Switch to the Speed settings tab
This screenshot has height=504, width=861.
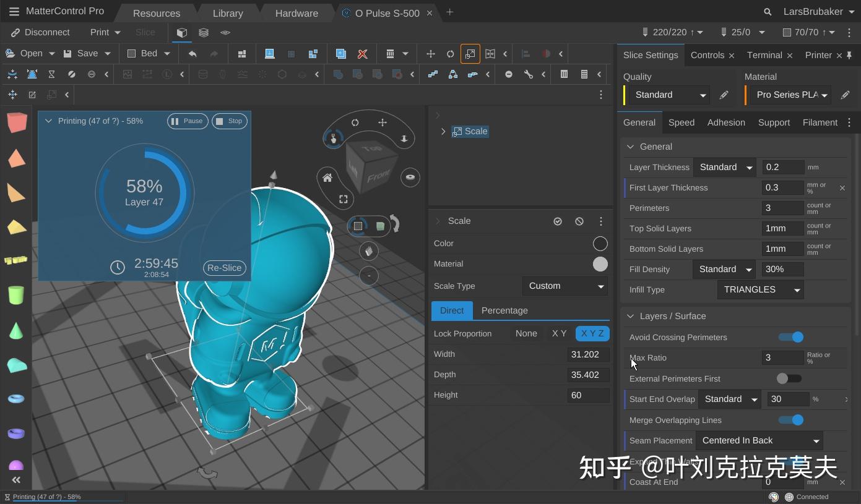click(x=681, y=122)
